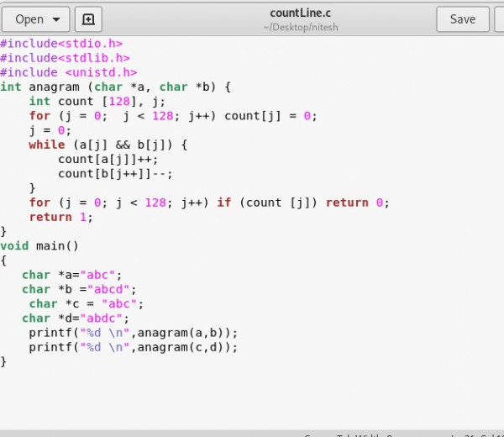Click the printf anagram(c,d) line
This screenshot has width=504, height=437.
pos(133,346)
